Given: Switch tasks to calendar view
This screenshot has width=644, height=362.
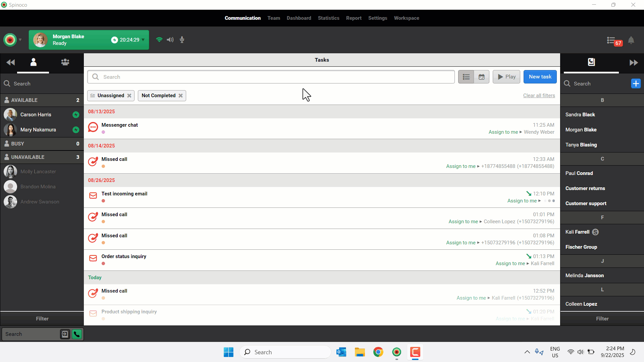Looking at the screenshot, I should [481, 77].
